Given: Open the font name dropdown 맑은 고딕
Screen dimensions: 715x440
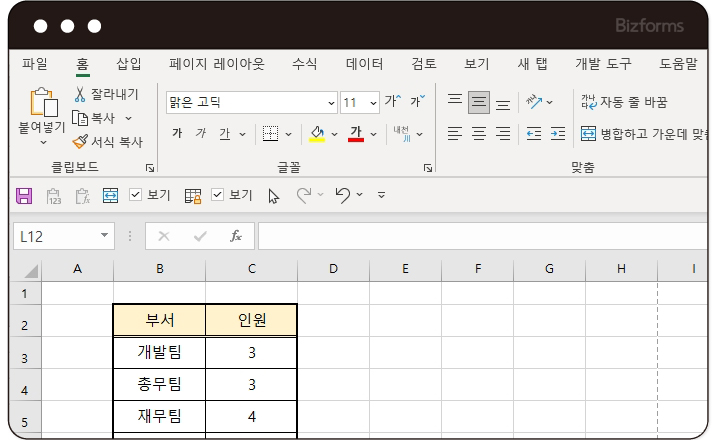Looking at the screenshot, I should pos(331,103).
